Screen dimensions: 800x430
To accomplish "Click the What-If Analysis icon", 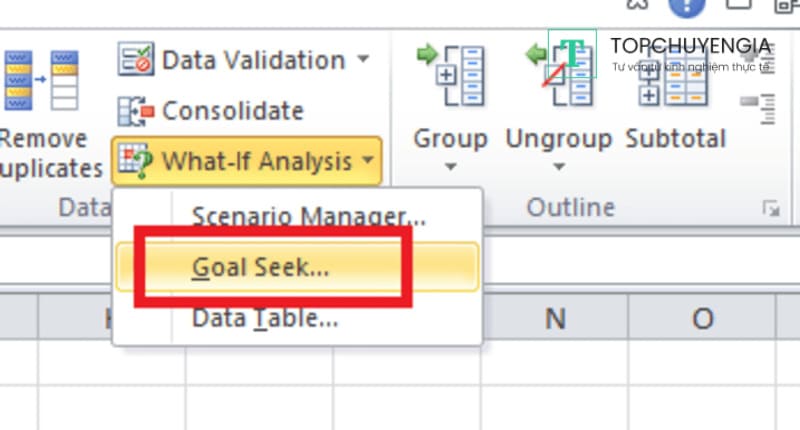I will (x=136, y=160).
